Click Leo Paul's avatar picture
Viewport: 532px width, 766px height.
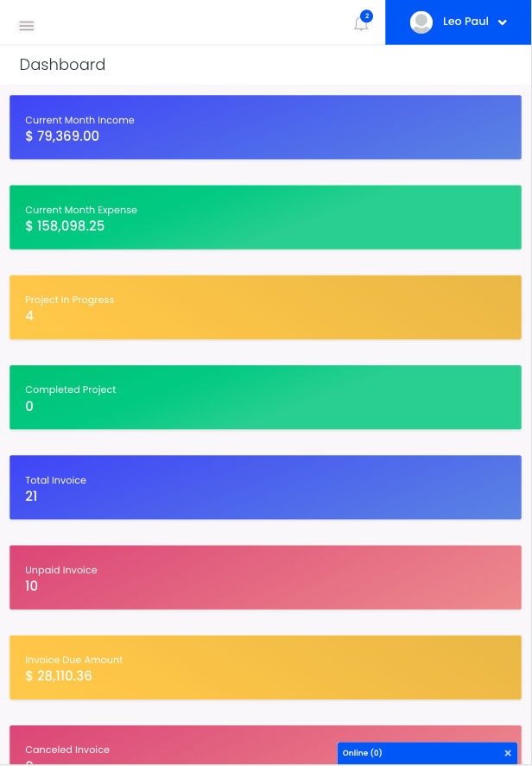pyautogui.click(x=421, y=22)
